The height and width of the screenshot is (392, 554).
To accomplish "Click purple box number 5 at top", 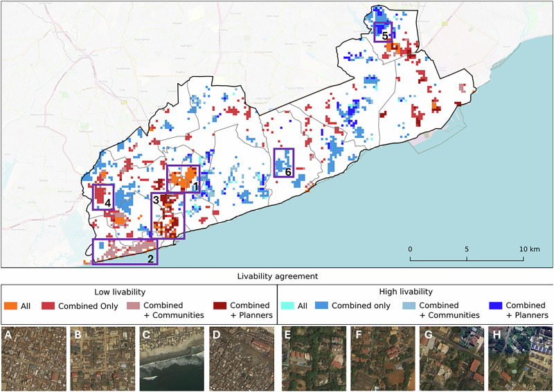I will click(x=383, y=32).
